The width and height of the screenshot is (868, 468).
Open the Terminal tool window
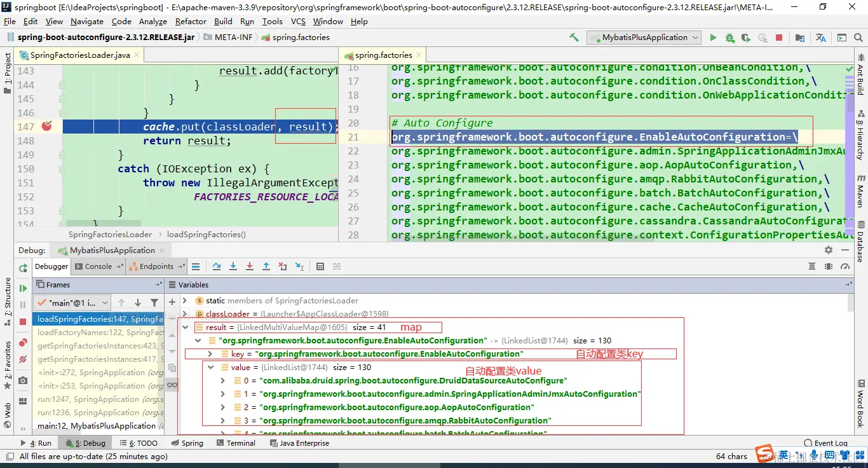(234, 443)
